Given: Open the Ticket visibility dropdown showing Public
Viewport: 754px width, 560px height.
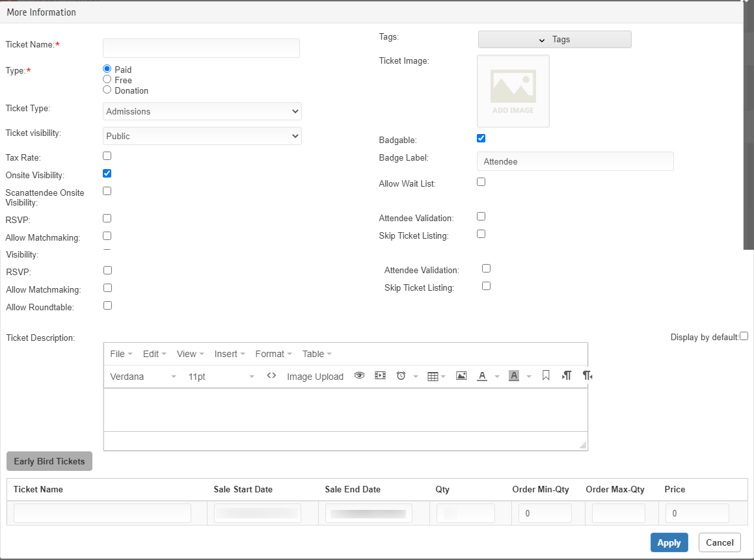Looking at the screenshot, I should tap(202, 136).
